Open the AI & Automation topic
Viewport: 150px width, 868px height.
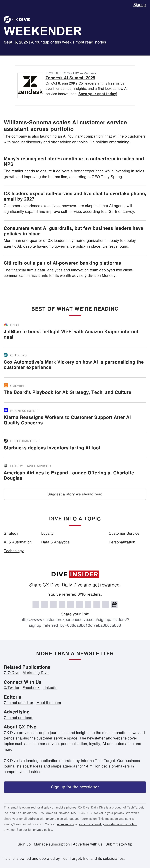click(x=17, y=542)
